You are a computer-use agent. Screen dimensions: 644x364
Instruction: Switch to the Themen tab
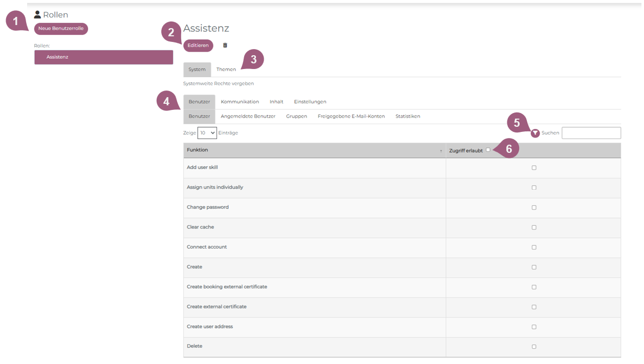tap(226, 70)
